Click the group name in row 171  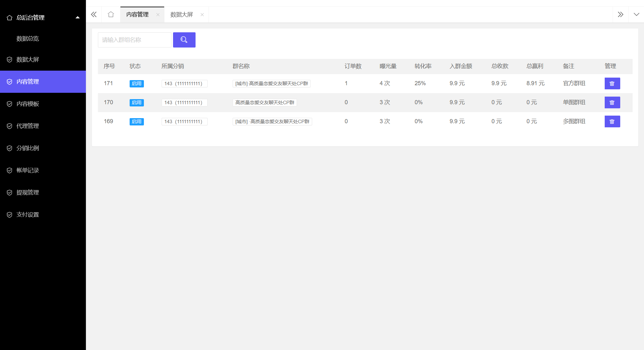tap(272, 84)
